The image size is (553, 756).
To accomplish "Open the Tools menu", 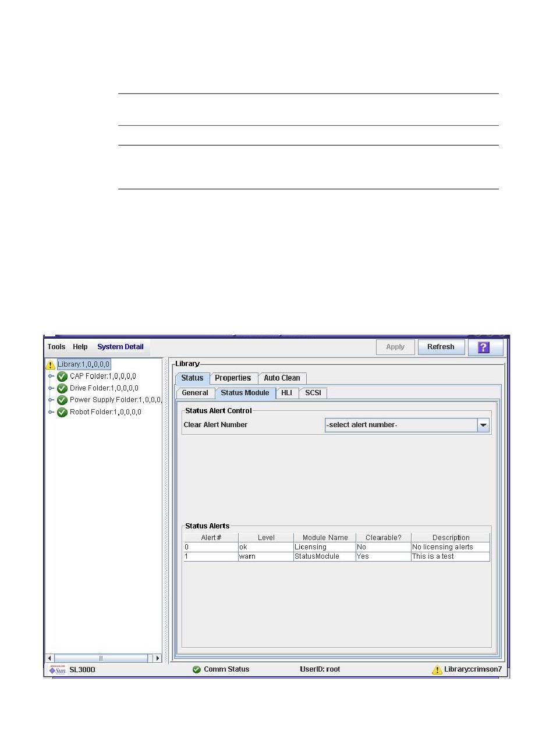I will (x=56, y=347).
